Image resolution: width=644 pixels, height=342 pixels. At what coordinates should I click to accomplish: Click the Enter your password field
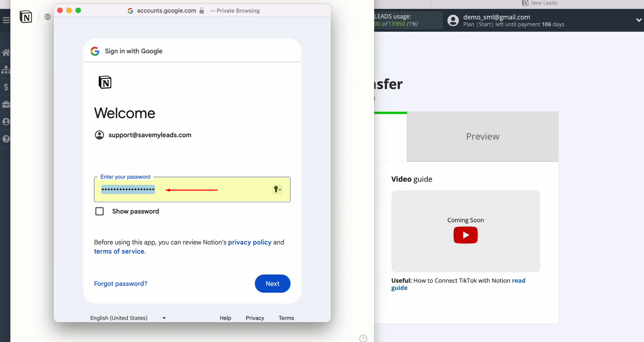pyautogui.click(x=192, y=189)
